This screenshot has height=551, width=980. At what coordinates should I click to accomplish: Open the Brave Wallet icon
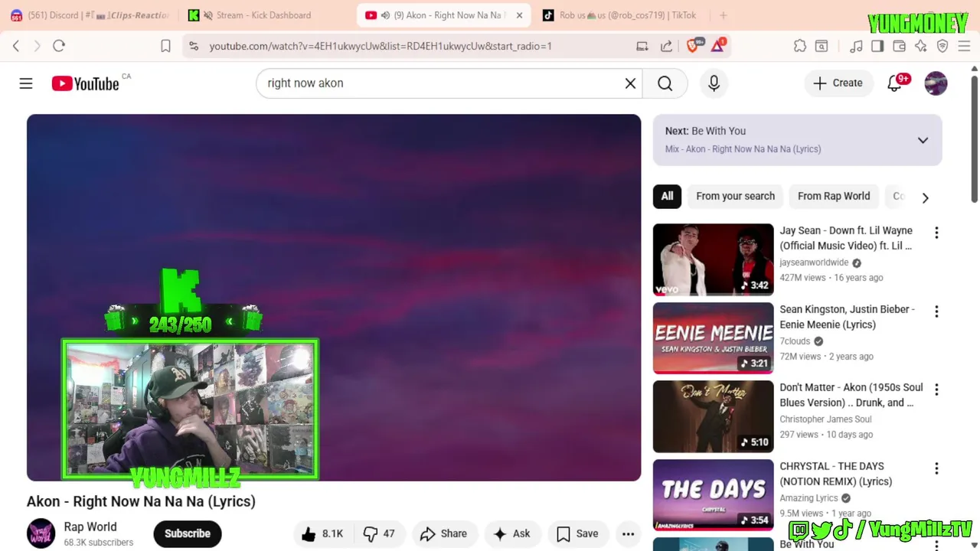pyautogui.click(x=899, y=46)
